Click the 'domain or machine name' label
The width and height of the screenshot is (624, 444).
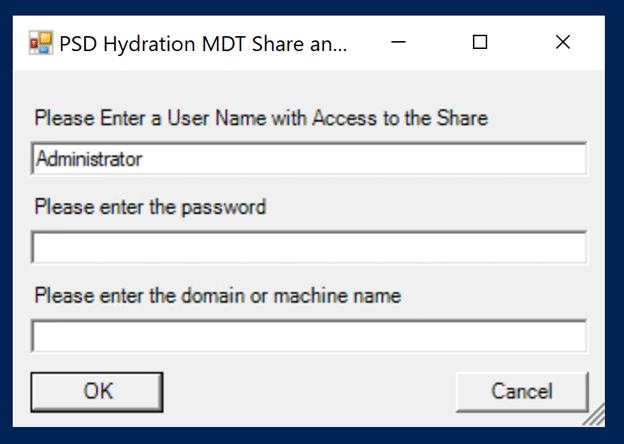(x=291, y=296)
